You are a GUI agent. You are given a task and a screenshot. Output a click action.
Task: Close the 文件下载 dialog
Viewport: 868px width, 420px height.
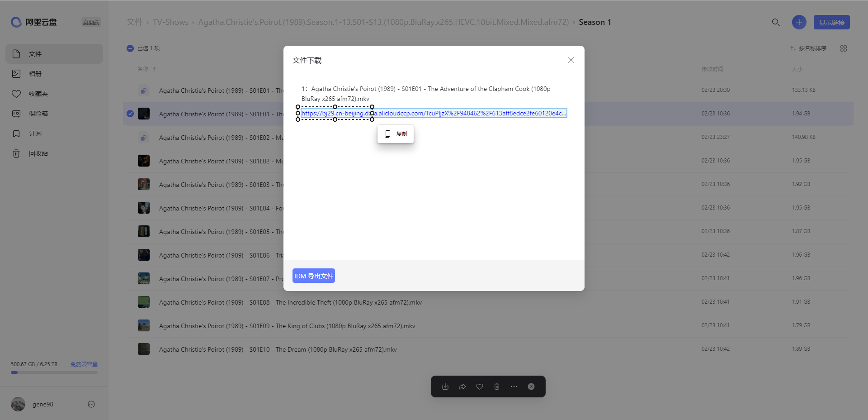(x=571, y=60)
